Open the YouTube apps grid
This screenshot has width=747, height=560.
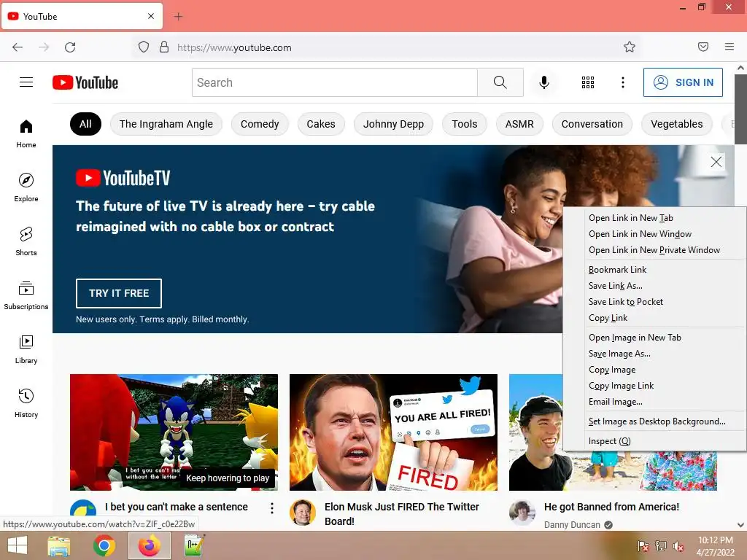tap(588, 82)
